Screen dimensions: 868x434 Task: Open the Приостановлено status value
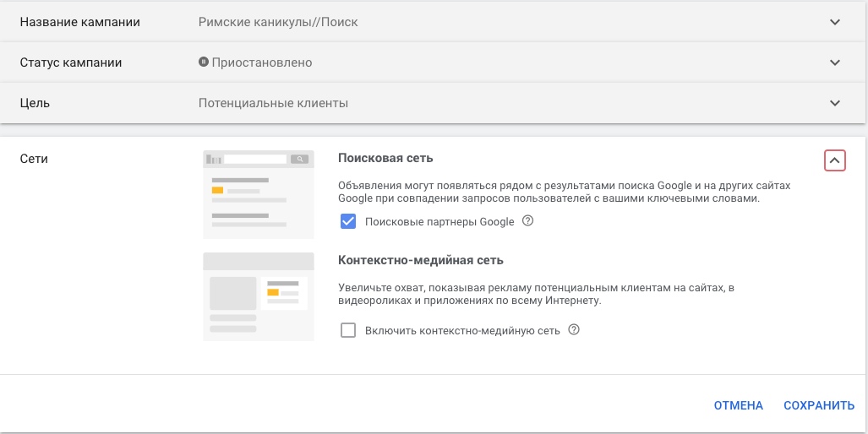tap(262, 62)
